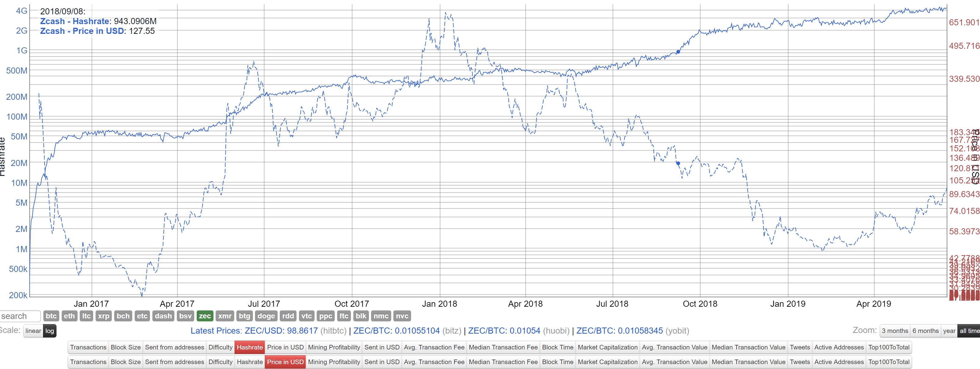980x369 pixels.
Task: Select the xmr coin tag
Action: point(224,316)
